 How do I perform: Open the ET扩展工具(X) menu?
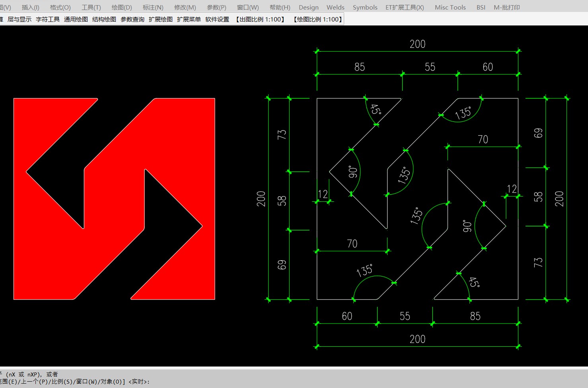click(x=405, y=7)
